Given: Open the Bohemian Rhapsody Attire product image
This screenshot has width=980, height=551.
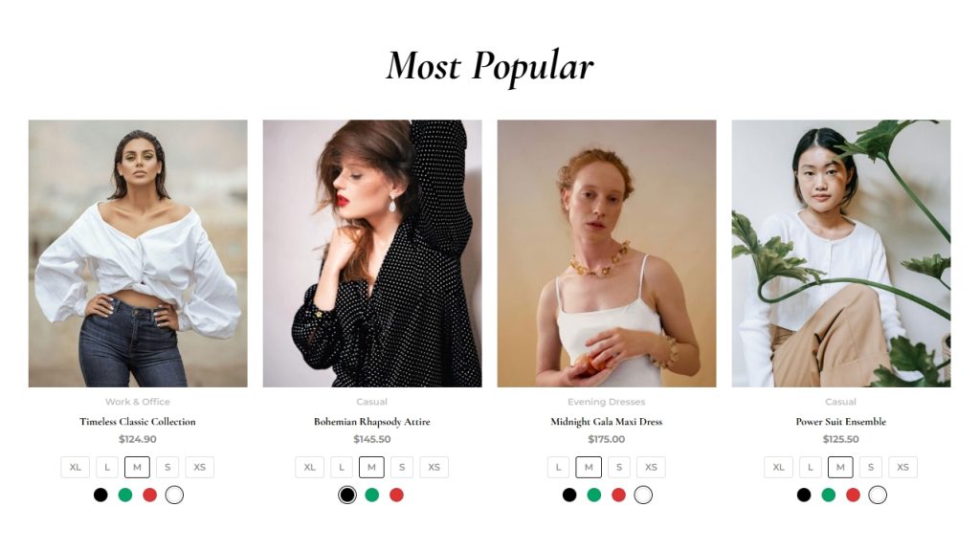Looking at the screenshot, I should click(x=372, y=253).
